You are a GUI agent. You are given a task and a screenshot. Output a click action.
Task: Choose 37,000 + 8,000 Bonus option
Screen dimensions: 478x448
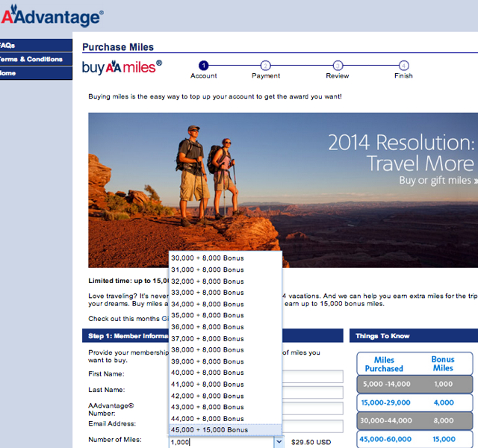coord(226,338)
